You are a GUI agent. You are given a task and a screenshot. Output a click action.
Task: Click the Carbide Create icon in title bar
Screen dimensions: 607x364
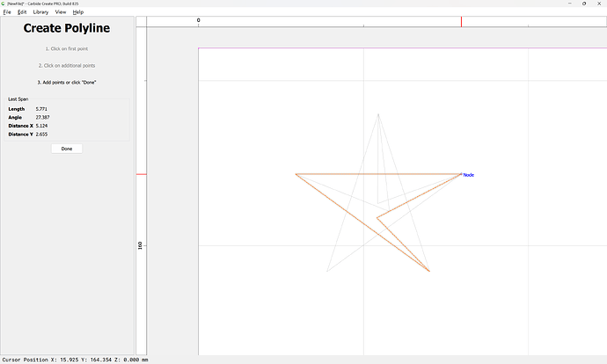point(4,4)
